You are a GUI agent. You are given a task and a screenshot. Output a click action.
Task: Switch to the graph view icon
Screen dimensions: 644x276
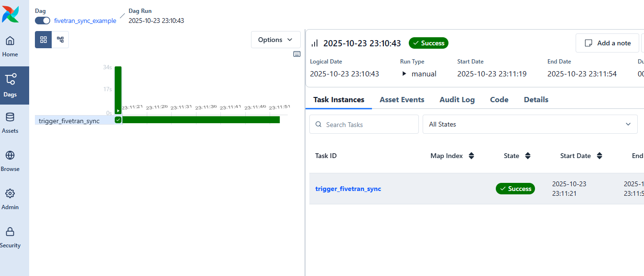(60, 40)
